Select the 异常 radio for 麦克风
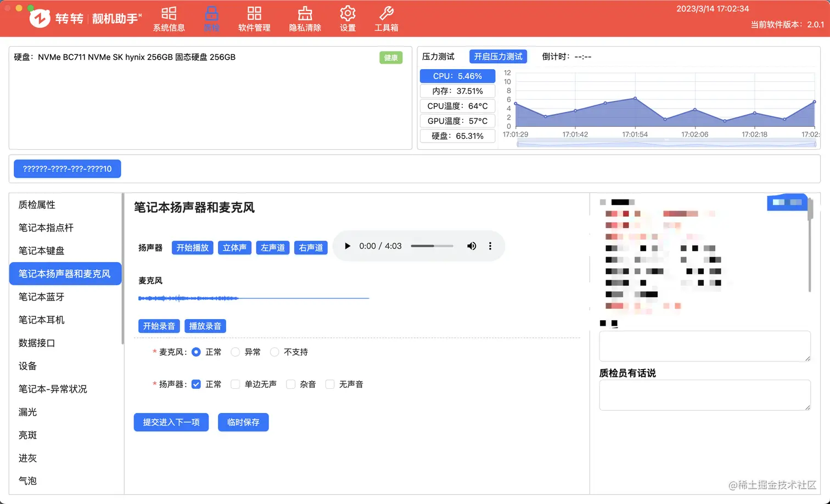 click(235, 352)
